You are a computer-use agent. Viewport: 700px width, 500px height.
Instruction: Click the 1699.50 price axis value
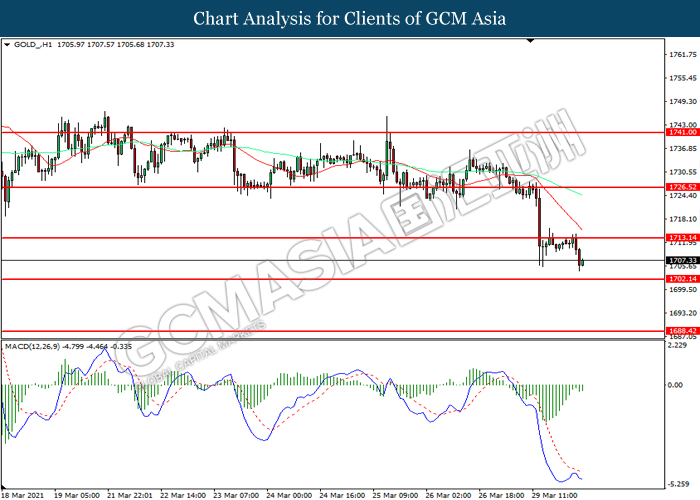pyautogui.click(x=683, y=290)
